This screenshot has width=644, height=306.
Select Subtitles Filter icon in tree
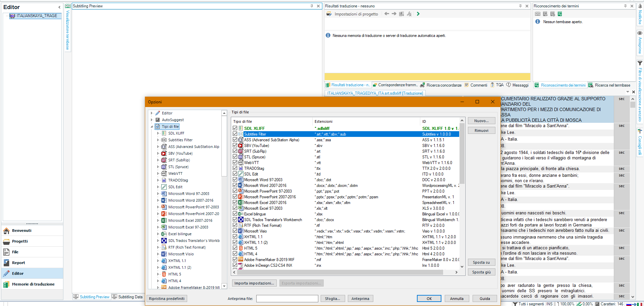[x=164, y=140]
